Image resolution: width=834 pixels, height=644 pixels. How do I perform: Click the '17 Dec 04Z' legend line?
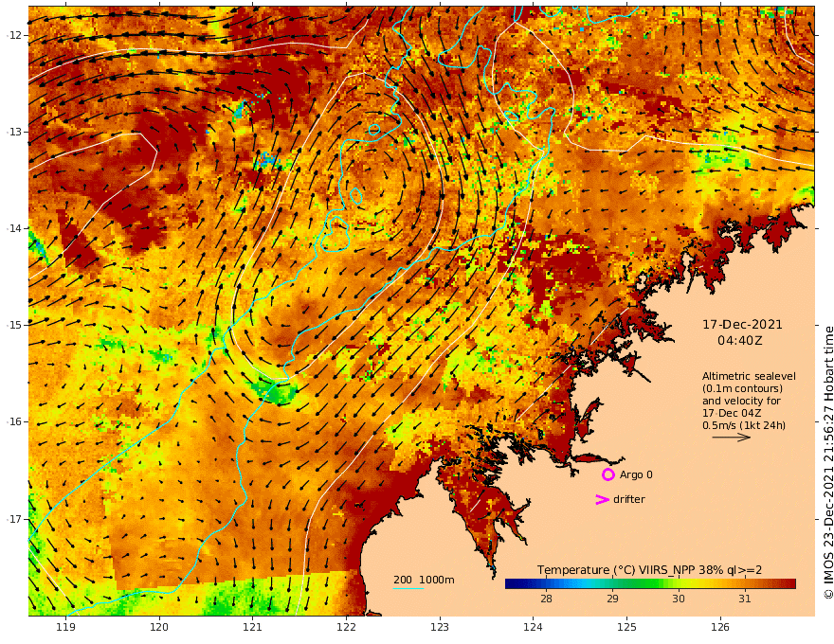[x=732, y=413]
